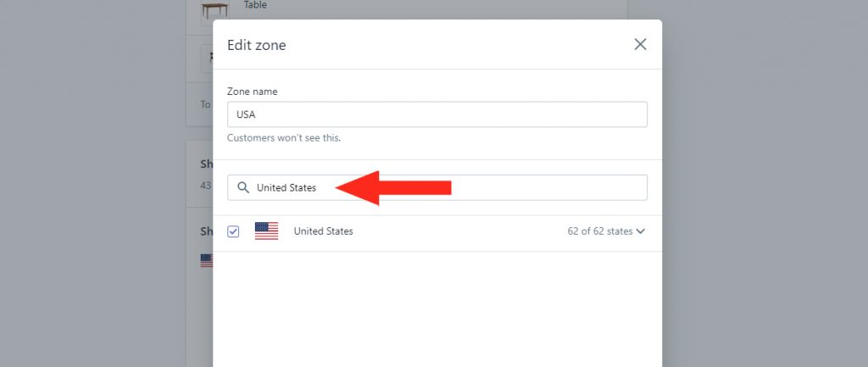
Task: Click empty white area below country list
Action: [x=437, y=310]
